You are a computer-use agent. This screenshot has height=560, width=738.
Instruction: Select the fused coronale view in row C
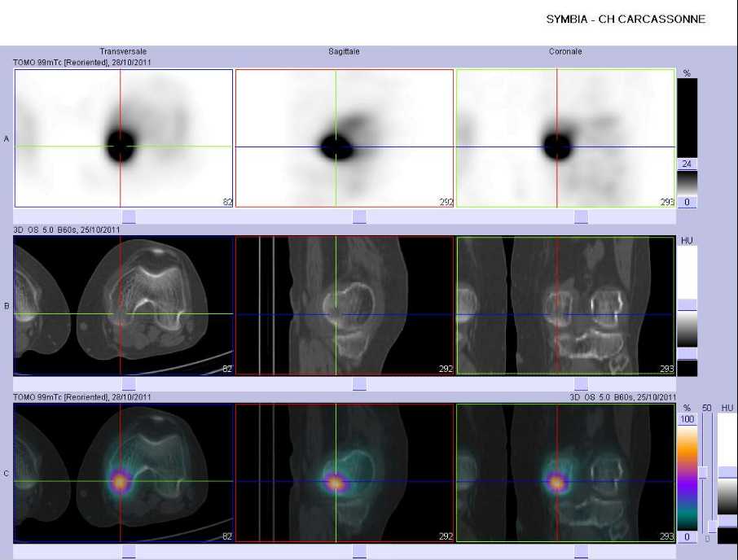pyautogui.click(x=566, y=473)
